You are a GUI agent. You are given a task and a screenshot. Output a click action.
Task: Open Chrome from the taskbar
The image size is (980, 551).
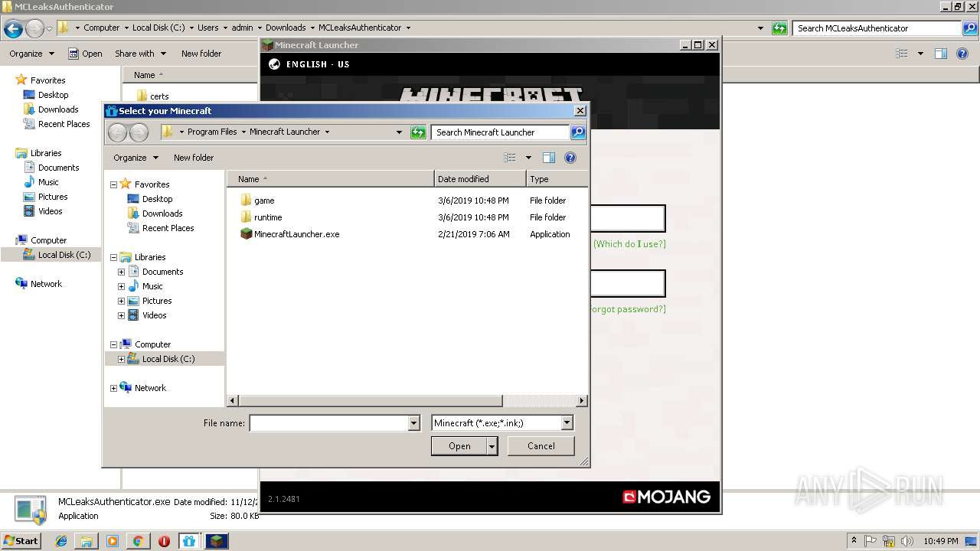[x=138, y=541]
